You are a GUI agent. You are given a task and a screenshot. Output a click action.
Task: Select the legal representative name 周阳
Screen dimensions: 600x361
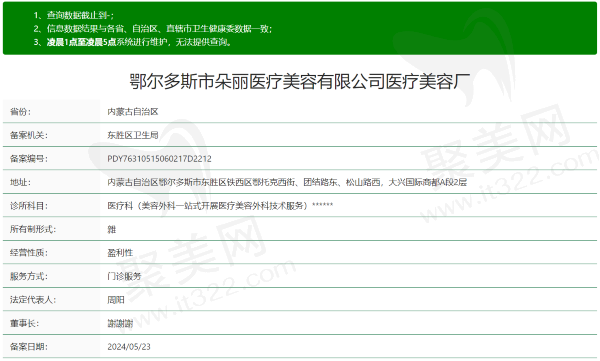click(116, 300)
